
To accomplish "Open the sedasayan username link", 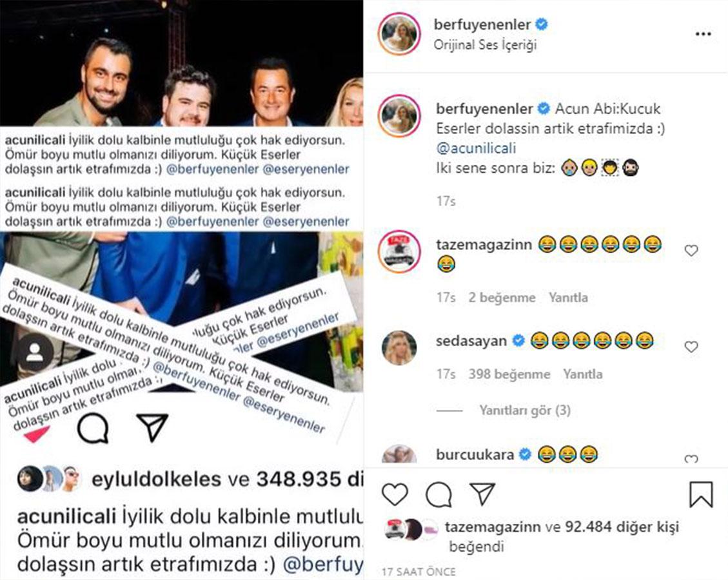I will click(471, 340).
